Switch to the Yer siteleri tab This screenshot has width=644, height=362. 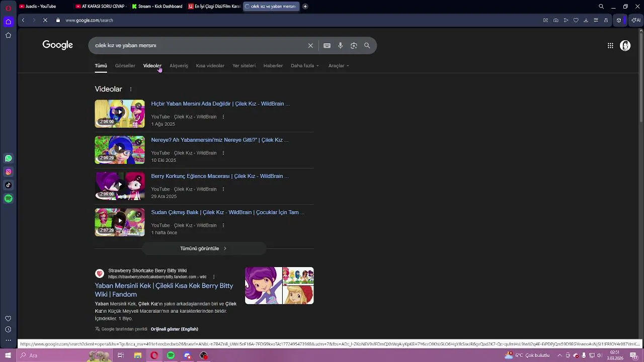click(x=244, y=66)
